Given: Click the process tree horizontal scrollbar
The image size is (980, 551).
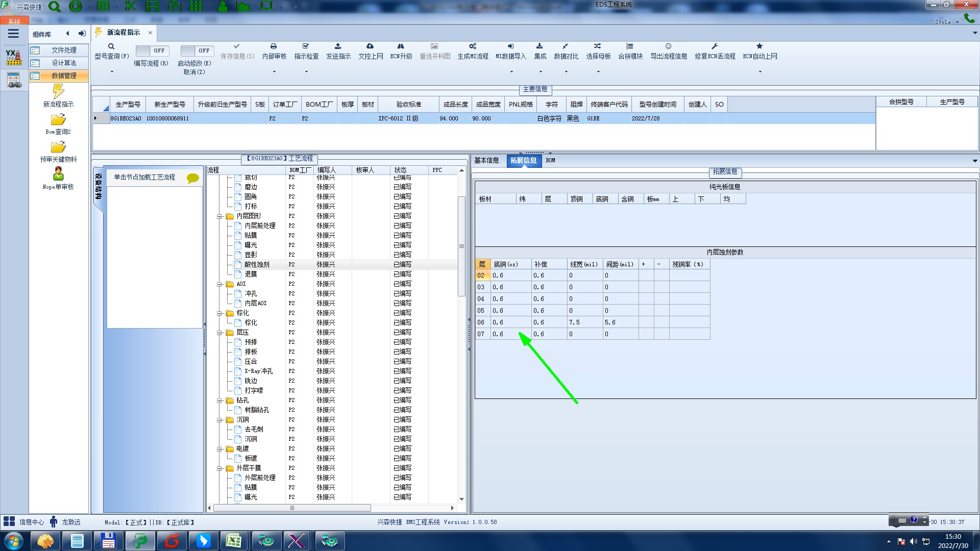Looking at the screenshot, I should point(292,508).
